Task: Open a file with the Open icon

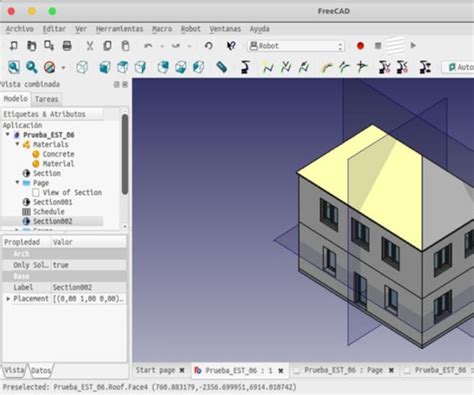Action: (31, 46)
